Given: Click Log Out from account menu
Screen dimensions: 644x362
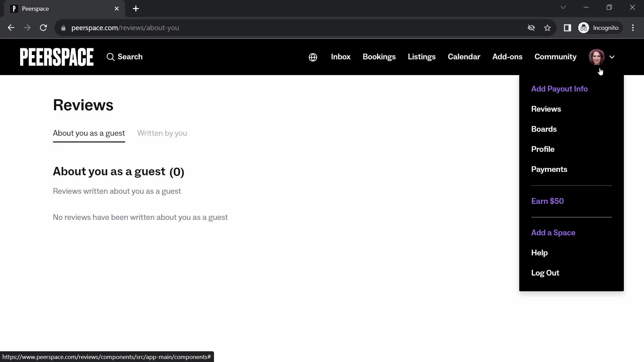Looking at the screenshot, I should [545, 273].
